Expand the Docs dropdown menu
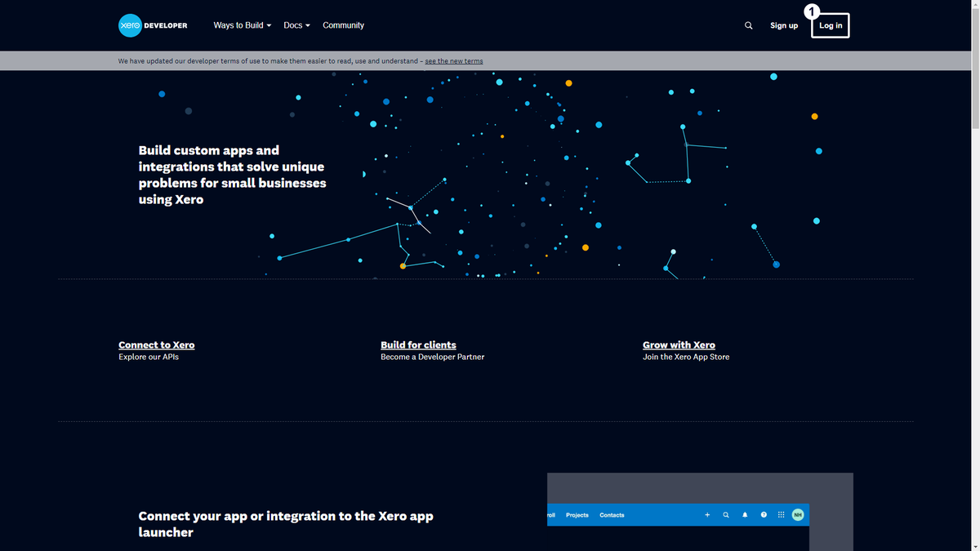This screenshot has height=551, width=980. (296, 25)
